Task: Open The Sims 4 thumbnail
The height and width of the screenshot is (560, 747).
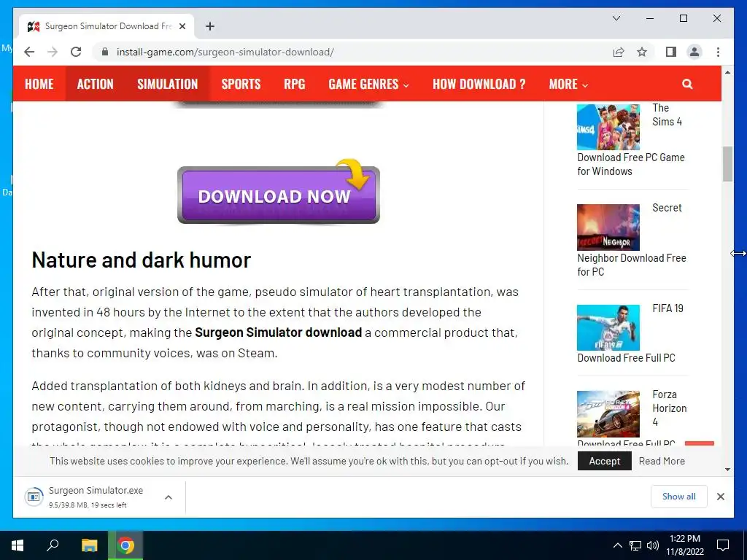Action: tap(608, 127)
